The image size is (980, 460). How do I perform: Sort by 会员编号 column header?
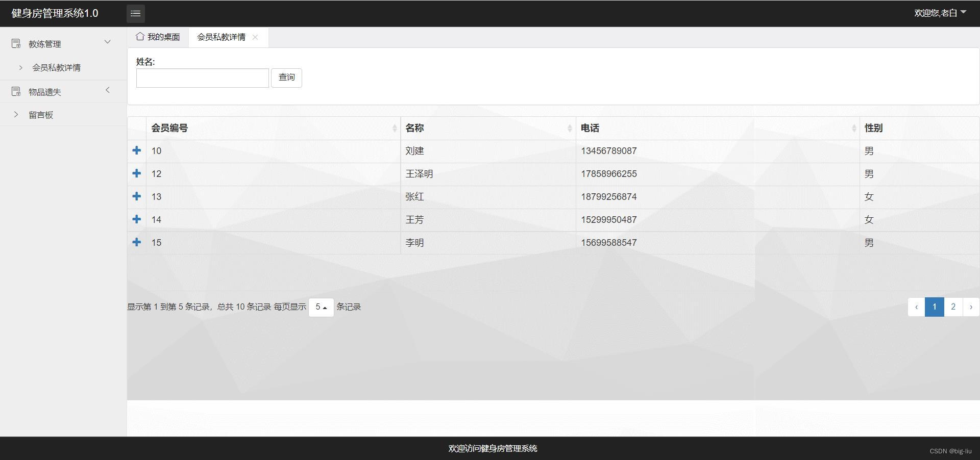[273, 128]
